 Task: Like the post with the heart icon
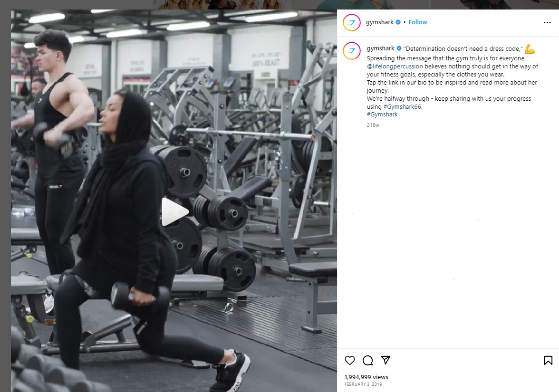[x=350, y=360]
